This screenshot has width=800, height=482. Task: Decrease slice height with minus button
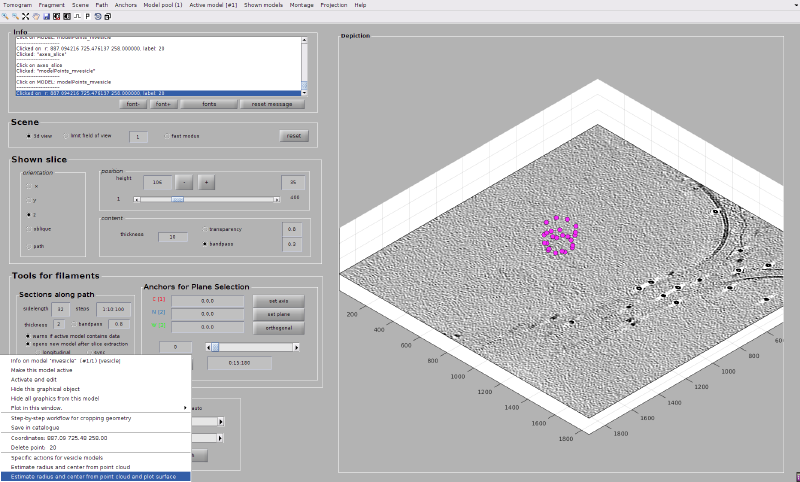tap(184, 182)
